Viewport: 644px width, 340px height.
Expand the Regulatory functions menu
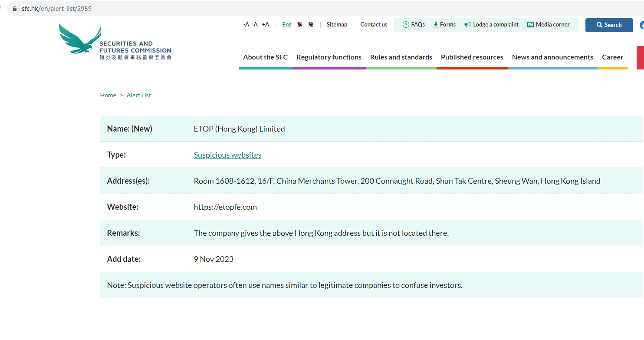click(x=329, y=57)
